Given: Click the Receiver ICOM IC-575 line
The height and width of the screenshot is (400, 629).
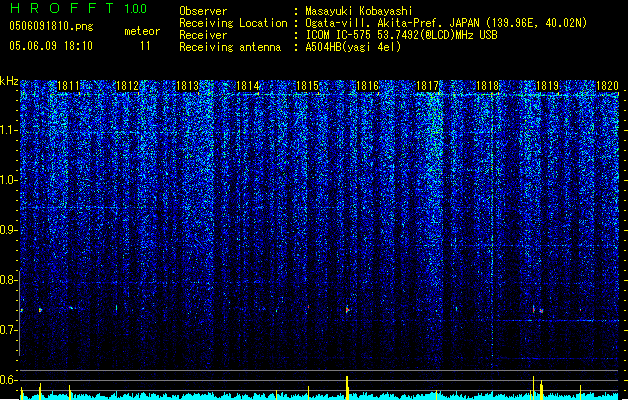Looking at the screenshot, I should 402,35.
